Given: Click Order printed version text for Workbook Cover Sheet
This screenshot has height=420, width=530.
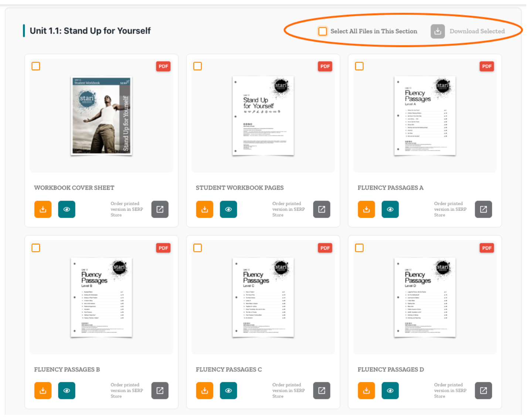Looking at the screenshot, I should tap(127, 209).
